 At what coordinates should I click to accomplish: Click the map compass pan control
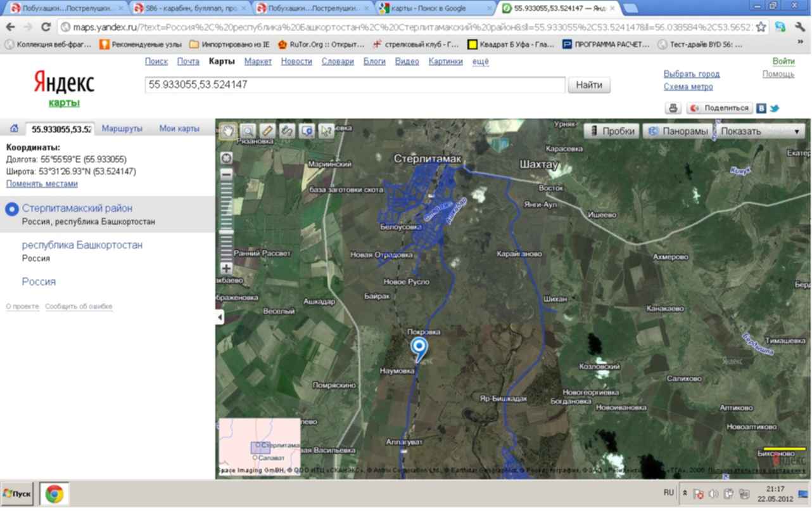coord(227,158)
